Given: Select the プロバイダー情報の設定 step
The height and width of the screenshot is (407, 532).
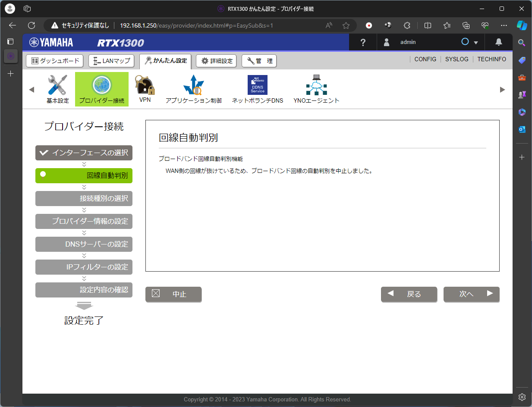Looking at the screenshot, I should (84, 221).
